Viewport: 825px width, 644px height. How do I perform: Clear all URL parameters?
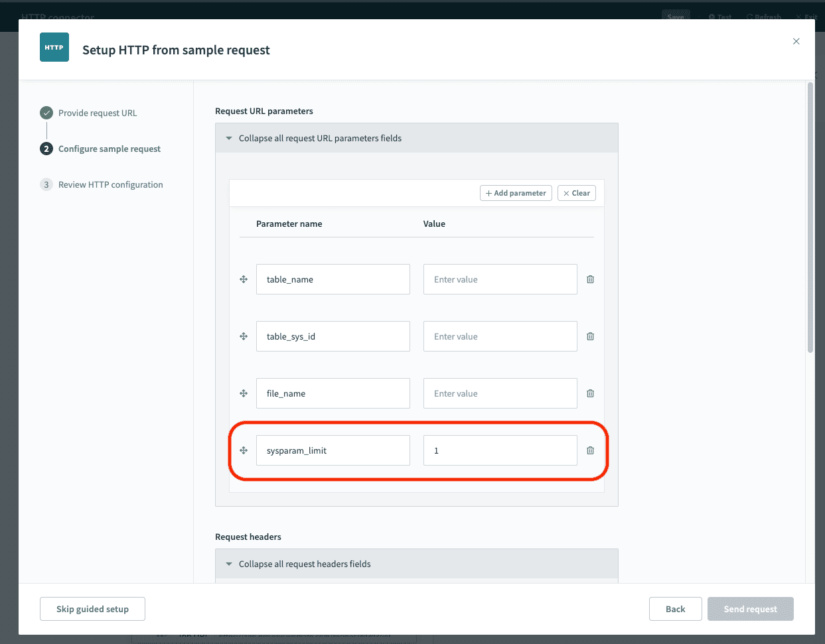[576, 192]
